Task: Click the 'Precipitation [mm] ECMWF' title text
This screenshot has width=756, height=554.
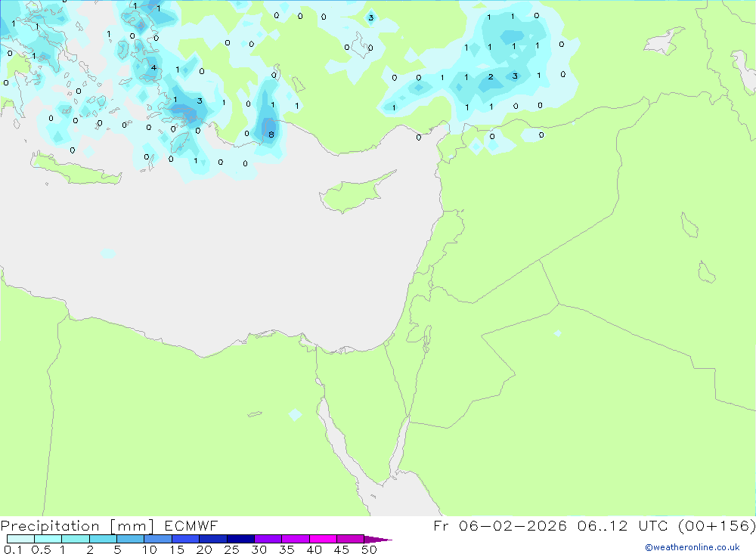Action: click(109, 525)
